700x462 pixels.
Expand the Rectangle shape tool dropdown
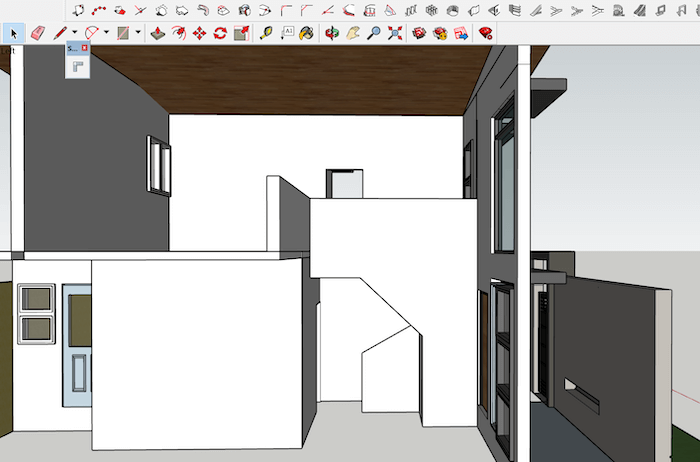138,33
